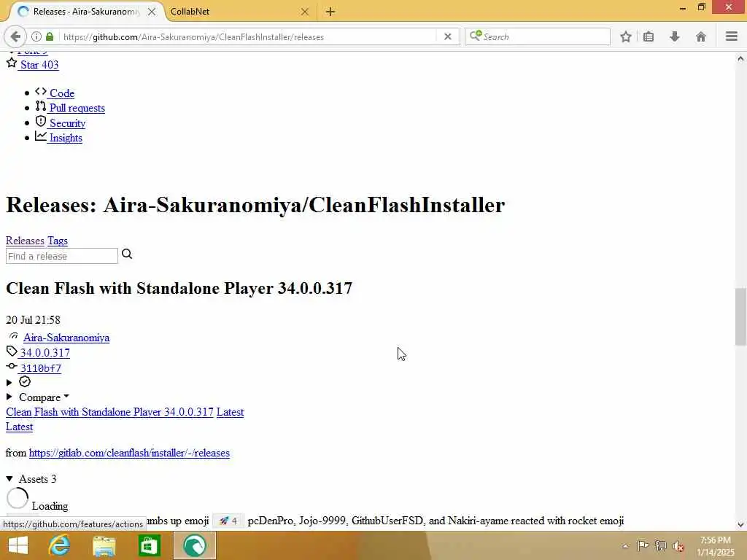747x560 pixels.
Task: Click the active browser taskbar icon
Action: pyautogui.click(x=194, y=545)
